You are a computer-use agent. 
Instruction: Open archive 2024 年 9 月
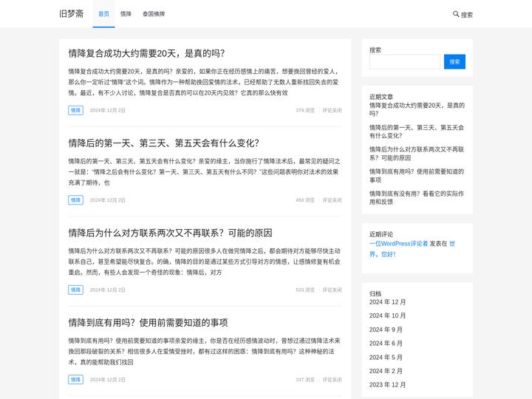point(386,330)
